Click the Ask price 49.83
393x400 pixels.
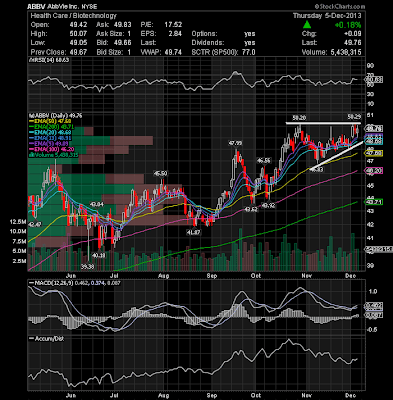pyautogui.click(x=123, y=25)
